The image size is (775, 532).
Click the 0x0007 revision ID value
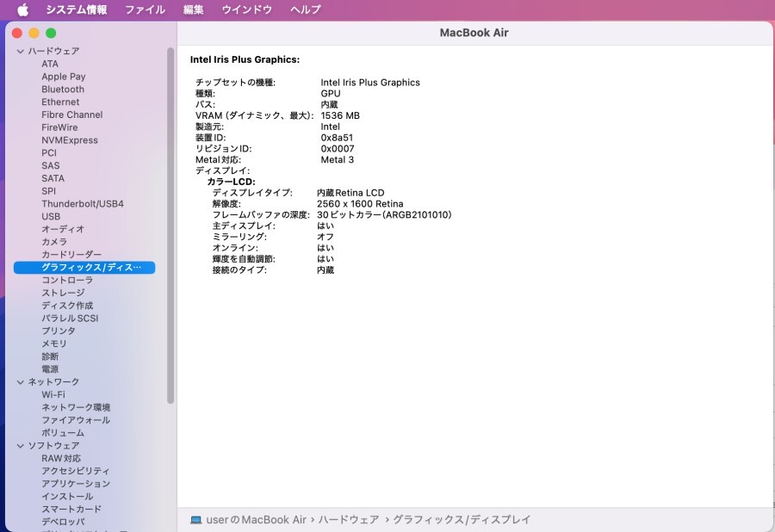[337, 149]
